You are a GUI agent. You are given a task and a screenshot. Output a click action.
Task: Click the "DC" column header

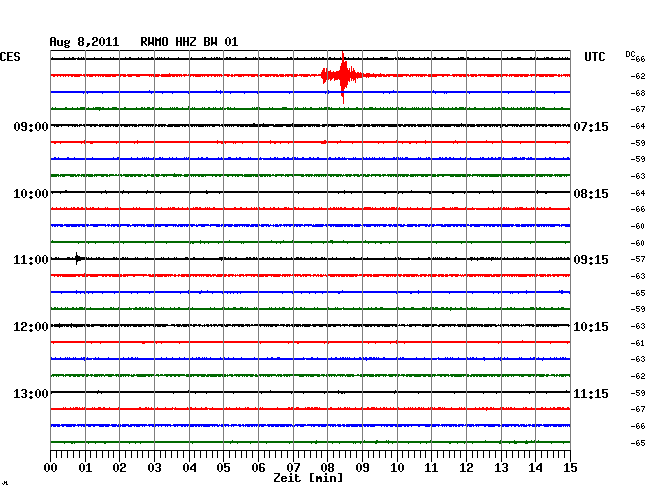point(630,54)
